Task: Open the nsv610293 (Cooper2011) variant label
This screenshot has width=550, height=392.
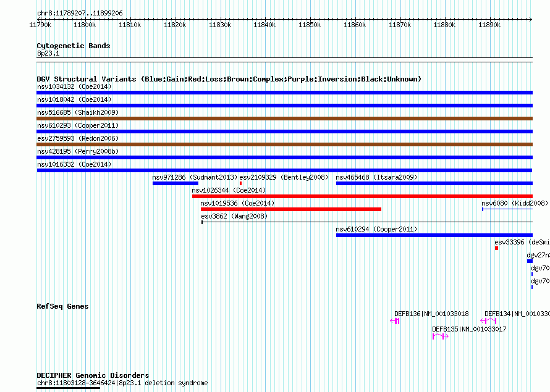Action: click(78, 125)
